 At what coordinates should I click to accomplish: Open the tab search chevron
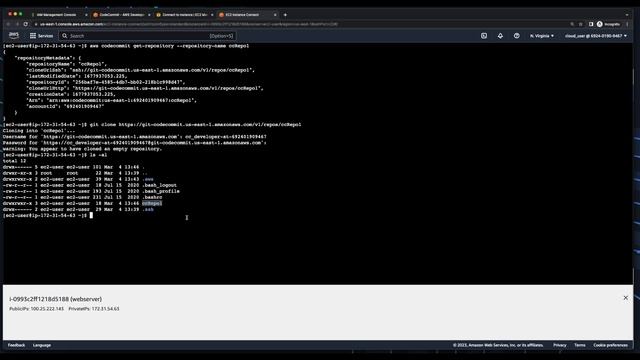[x=627, y=15]
